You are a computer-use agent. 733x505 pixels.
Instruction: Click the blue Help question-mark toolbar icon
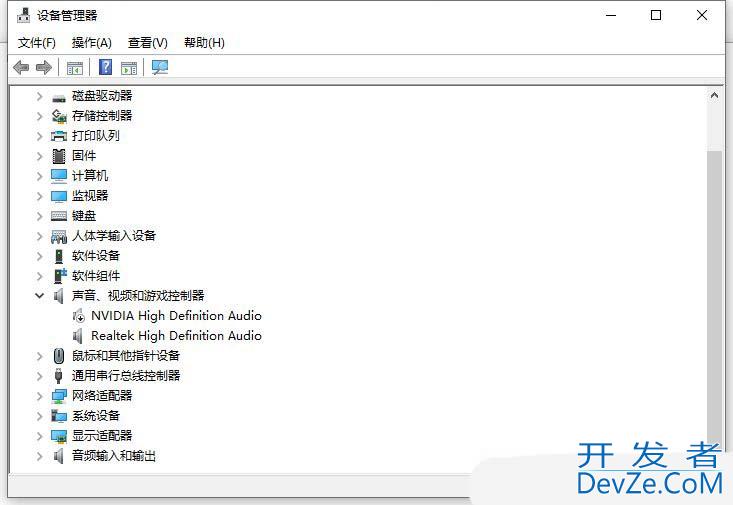(105, 67)
